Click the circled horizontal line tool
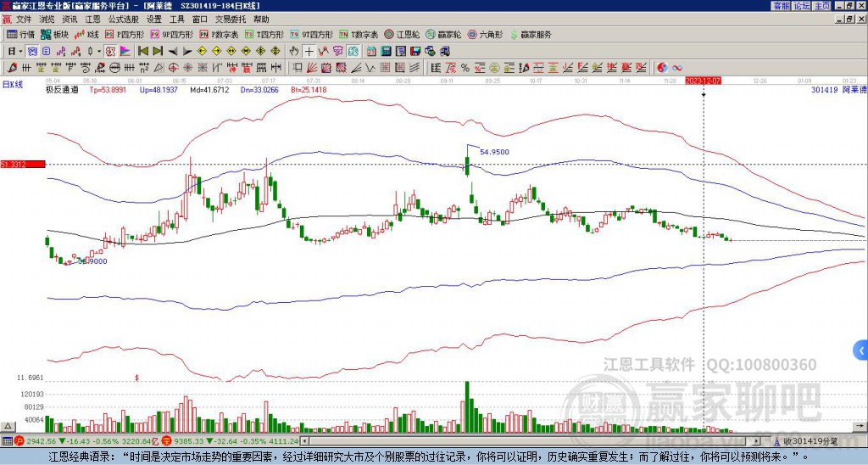 coord(114,68)
